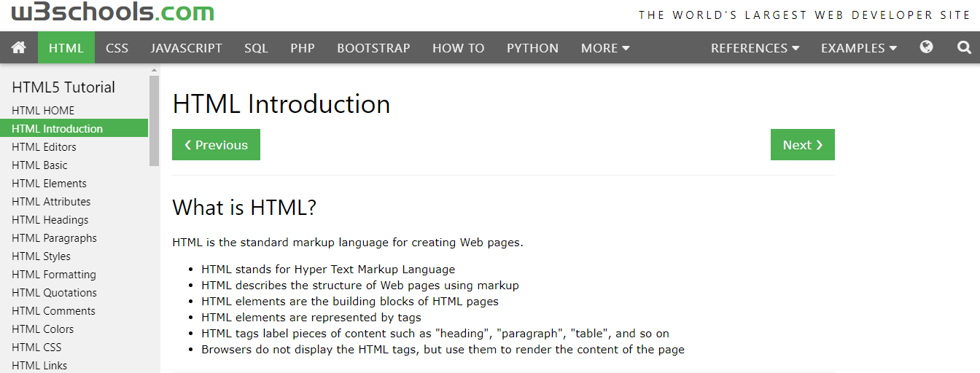Switch to the JAVASCRIPT tab
The image size is (980, 373).
click(x=186, y=48)
